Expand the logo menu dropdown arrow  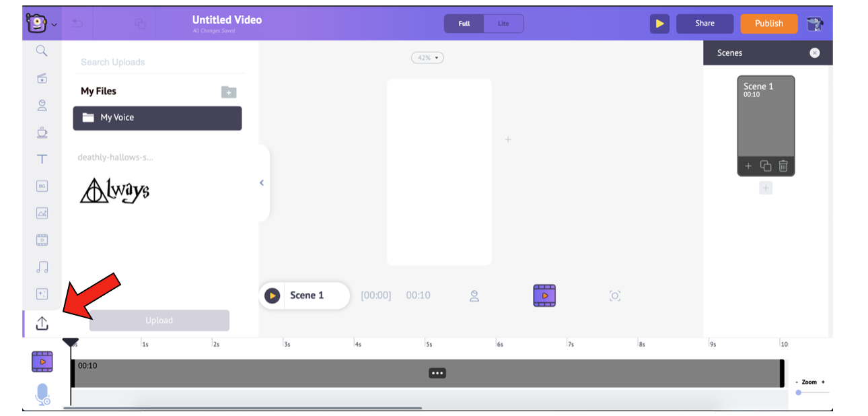(55, 25)
